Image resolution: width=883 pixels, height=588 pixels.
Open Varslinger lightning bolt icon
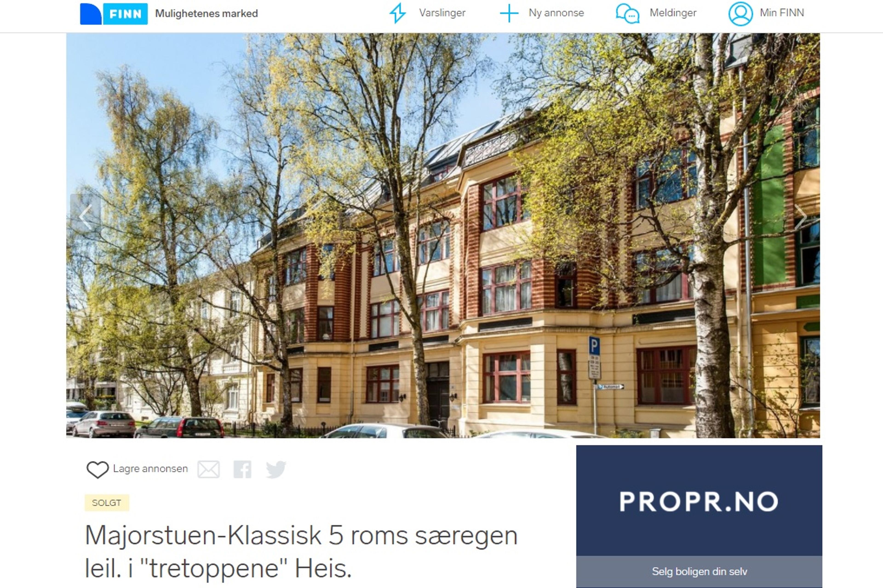(x=397, y=13)
